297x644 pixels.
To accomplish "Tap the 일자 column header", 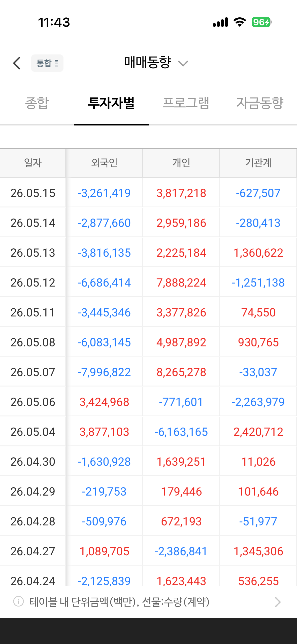I will pyautogui.click(x=33, y=163).
